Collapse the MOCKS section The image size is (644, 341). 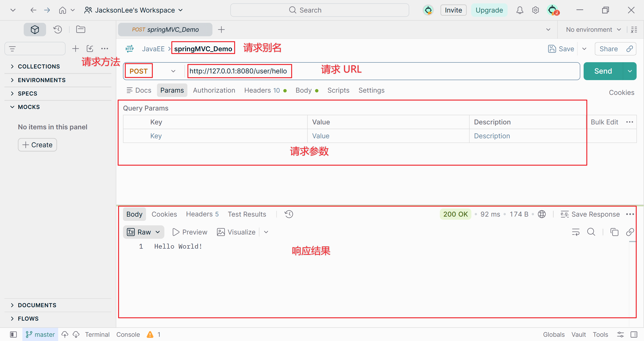click(x=29, y=107)
